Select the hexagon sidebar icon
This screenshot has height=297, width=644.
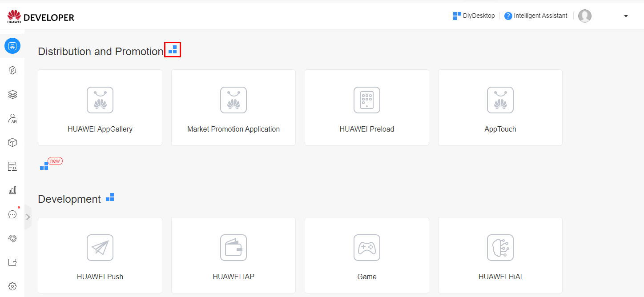tap(12, 70)
